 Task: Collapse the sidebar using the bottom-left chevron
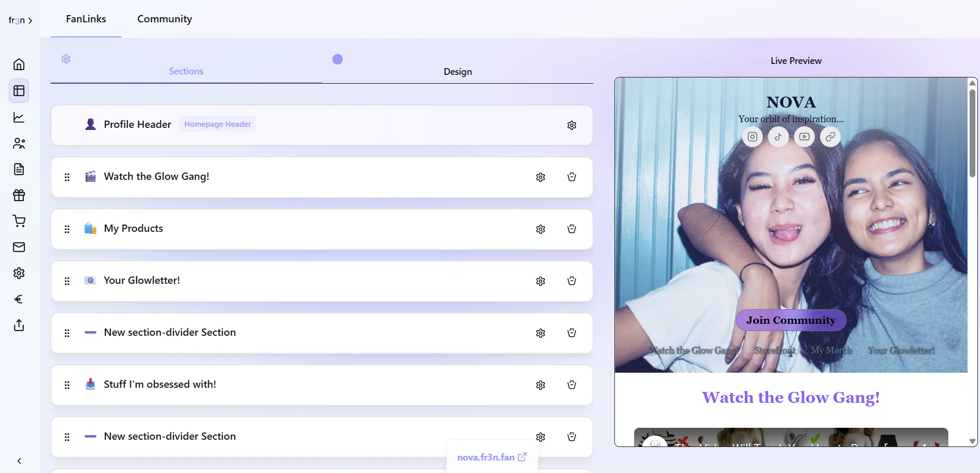tap(19, 461)
